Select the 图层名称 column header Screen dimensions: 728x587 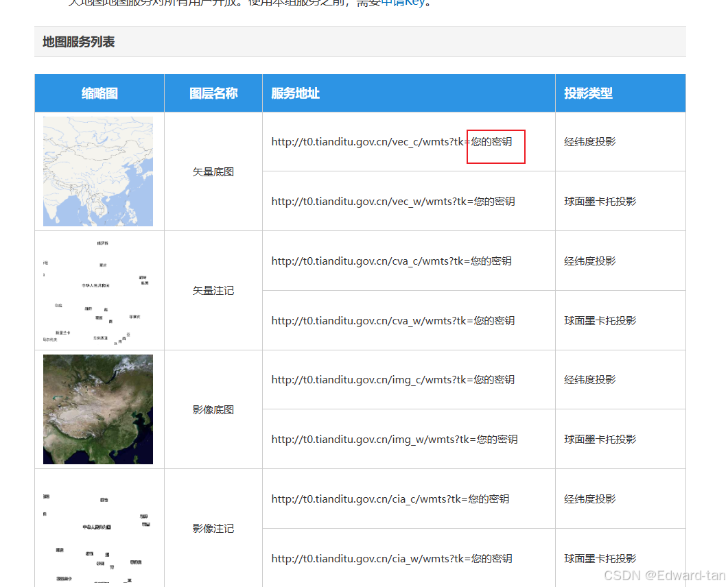(213, 93)
